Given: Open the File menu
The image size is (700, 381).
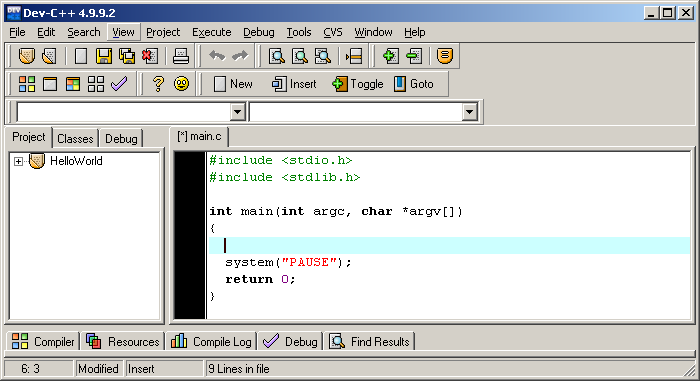Looking at the screenshot, I should pos(17,32).
